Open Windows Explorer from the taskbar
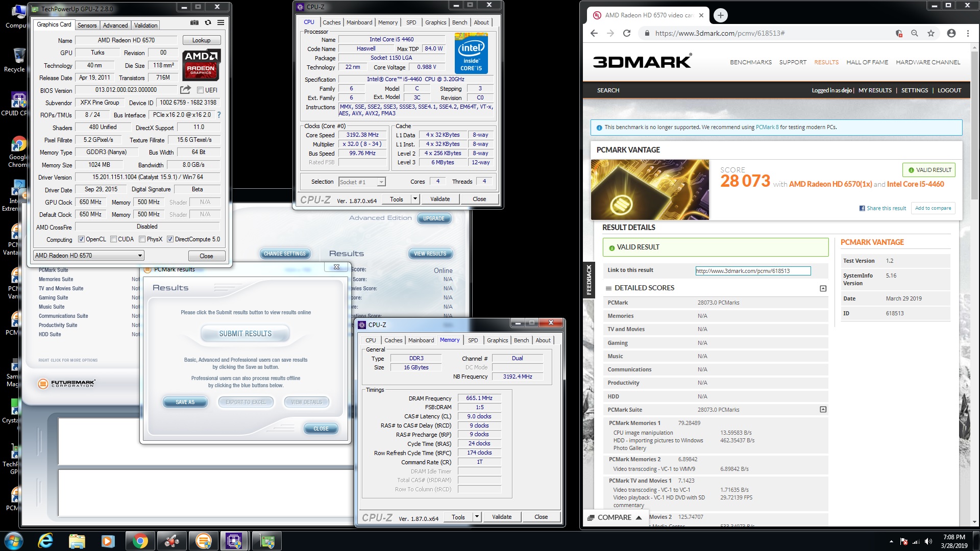 tap(77, 541)
